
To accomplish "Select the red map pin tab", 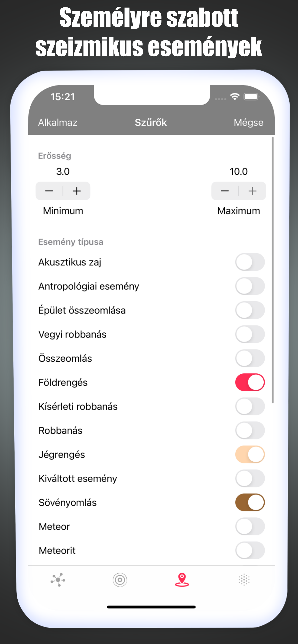I will (182, 580).
